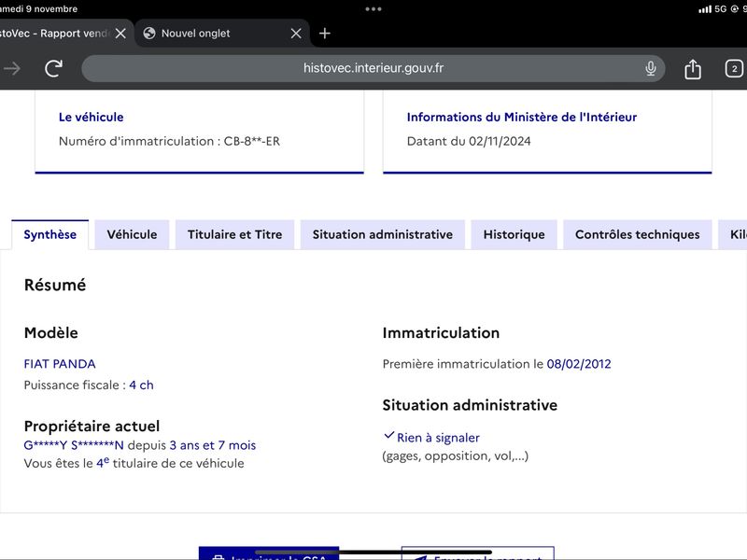This screenshot has height=560, width=747.
Task: Add a new tab with plus icon
Action: (324, 34)
